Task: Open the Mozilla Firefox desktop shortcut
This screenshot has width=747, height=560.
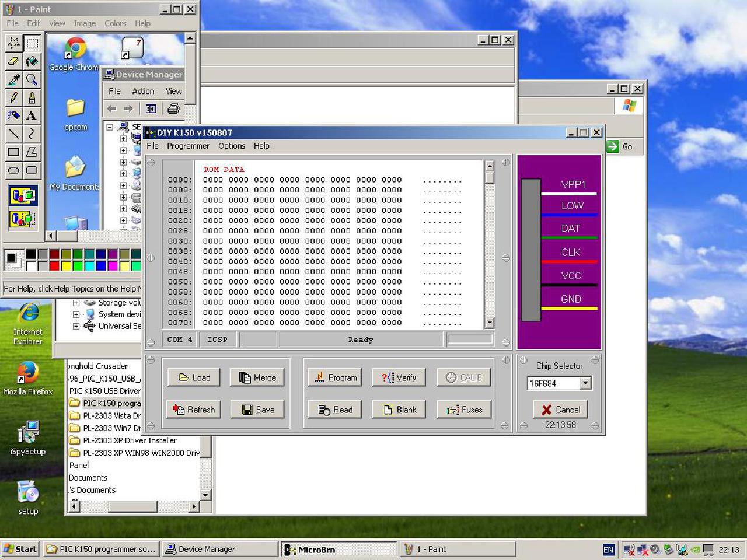Action: [28, 379]
